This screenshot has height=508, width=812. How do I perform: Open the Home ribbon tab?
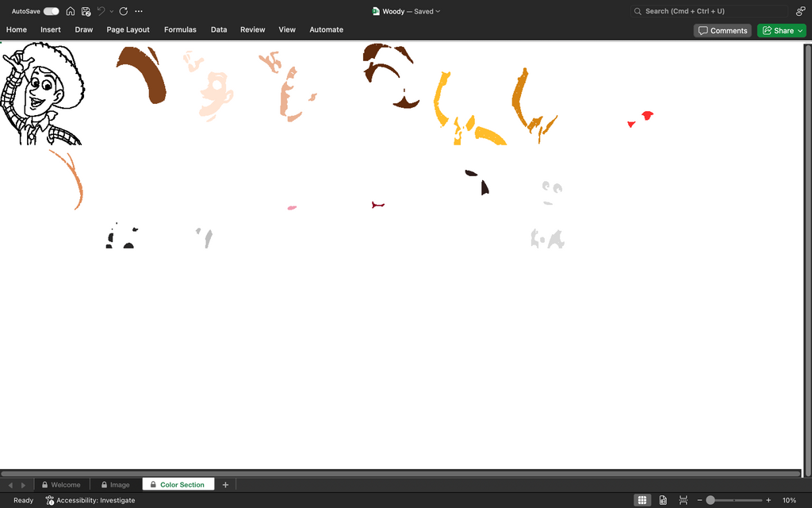(x=17, y=29)
